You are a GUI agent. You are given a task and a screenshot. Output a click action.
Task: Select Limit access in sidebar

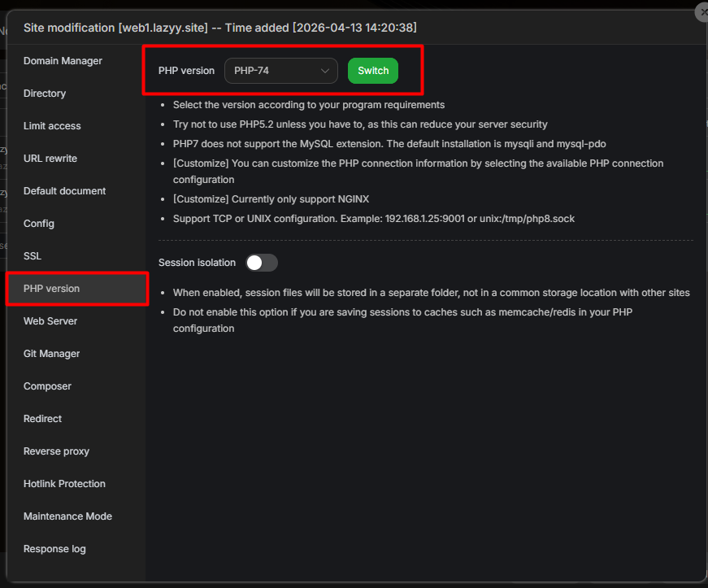pyautogui.click(x=52, y=126)
